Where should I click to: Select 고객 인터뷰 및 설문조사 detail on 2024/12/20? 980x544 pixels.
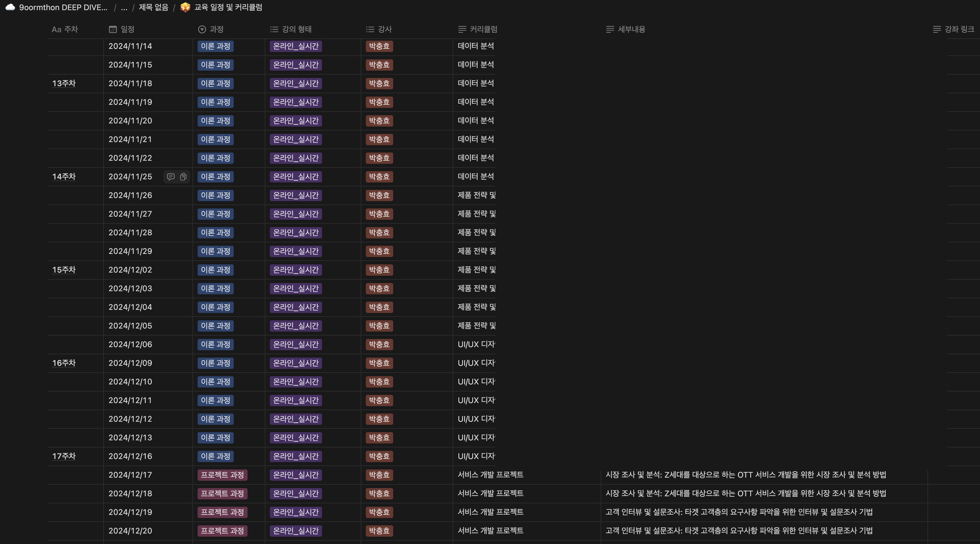coord(764,531)
